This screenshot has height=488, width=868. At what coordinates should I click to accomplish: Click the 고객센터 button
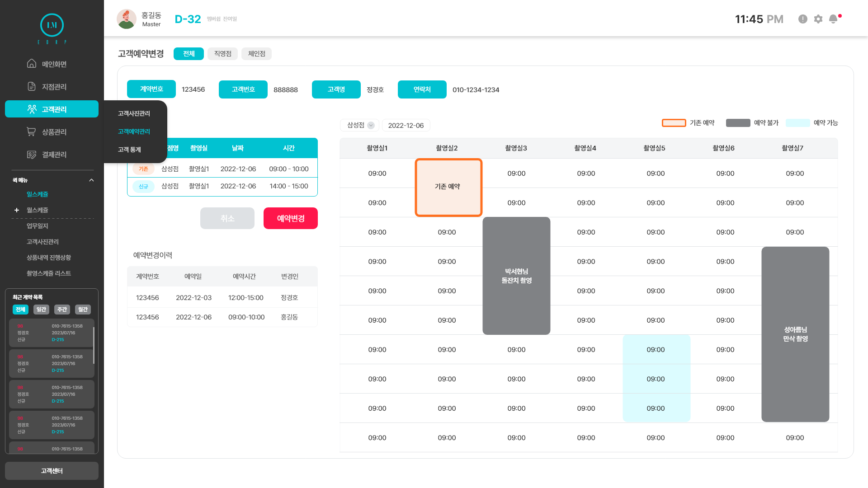pyautogui.click(x=52, y=471)
